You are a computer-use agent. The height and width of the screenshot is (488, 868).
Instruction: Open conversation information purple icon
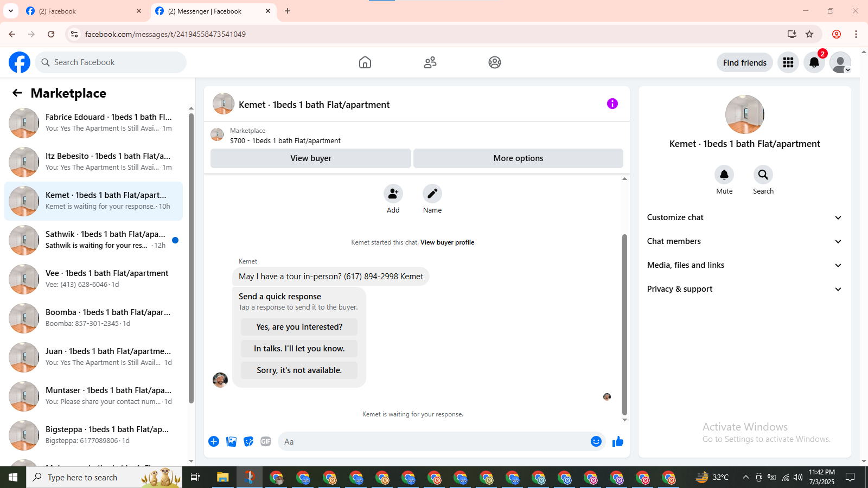612,104
